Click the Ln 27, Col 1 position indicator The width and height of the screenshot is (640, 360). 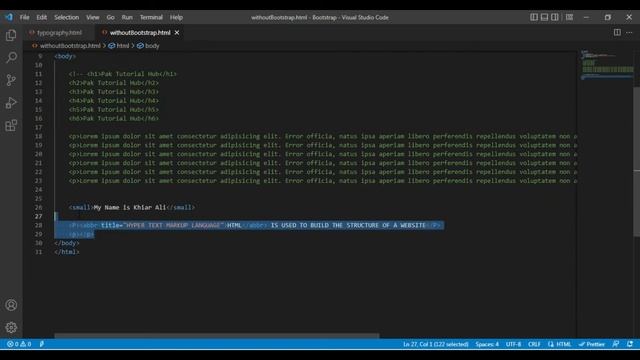point(436,344)
